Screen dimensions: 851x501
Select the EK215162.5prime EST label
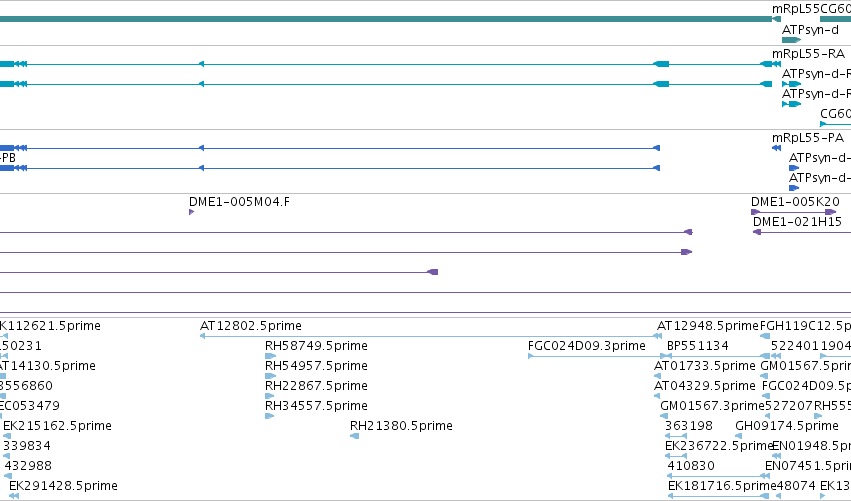(57, 426)
